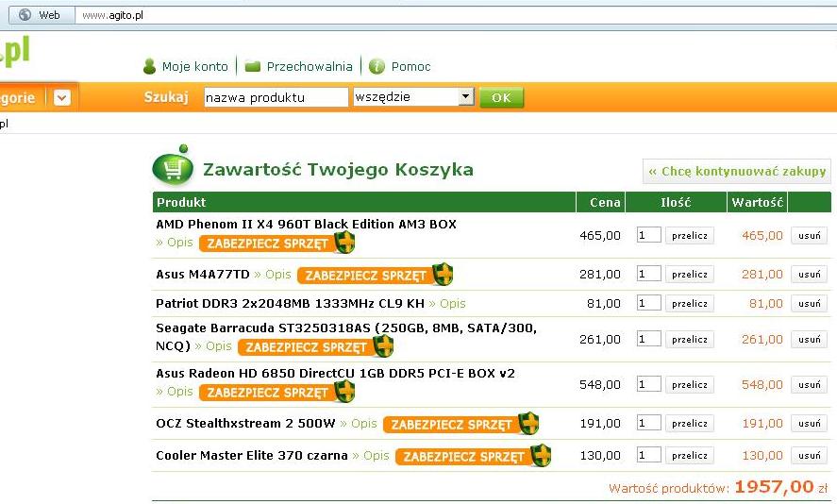Open Opis link for OCZ Stealthxstream
Screen dimensions: 837x504
coord(359,424)
